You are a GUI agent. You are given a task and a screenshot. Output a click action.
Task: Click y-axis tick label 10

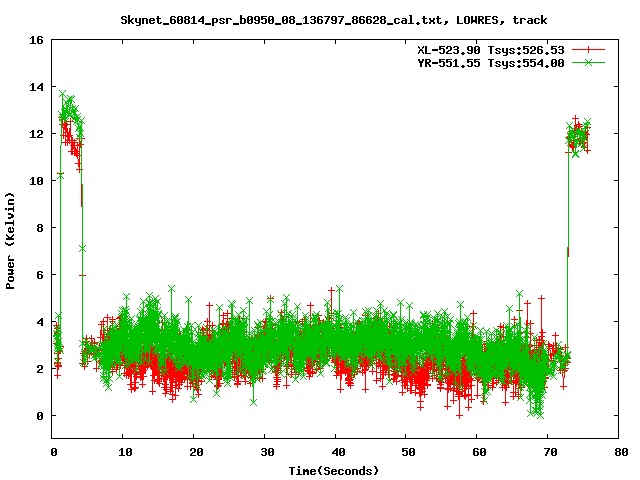pos(36,181)
